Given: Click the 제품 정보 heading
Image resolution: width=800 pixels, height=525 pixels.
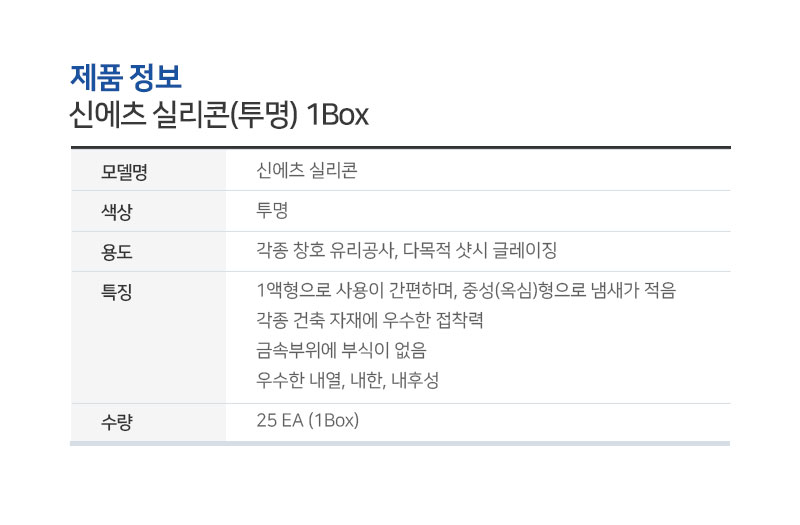Looking at the screenshot, I should 126,78.
